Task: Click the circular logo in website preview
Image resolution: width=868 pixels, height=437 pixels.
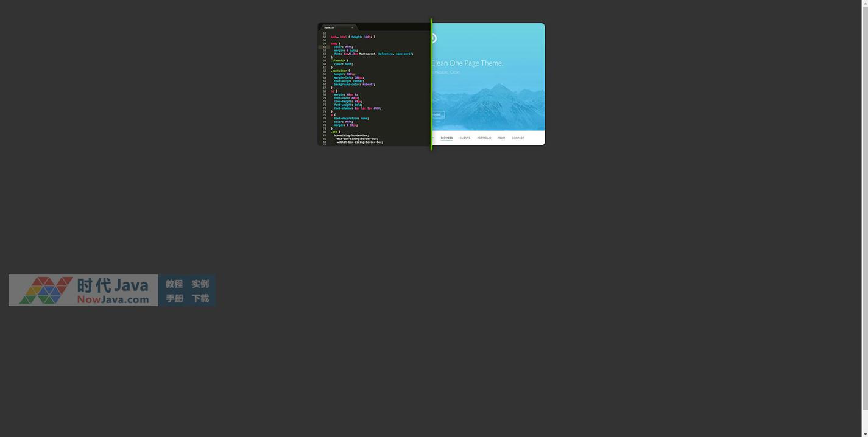Action: [x=434, y=39]
